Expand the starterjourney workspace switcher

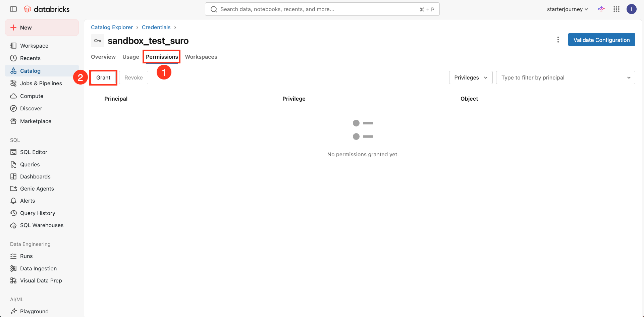click(568, 9)
